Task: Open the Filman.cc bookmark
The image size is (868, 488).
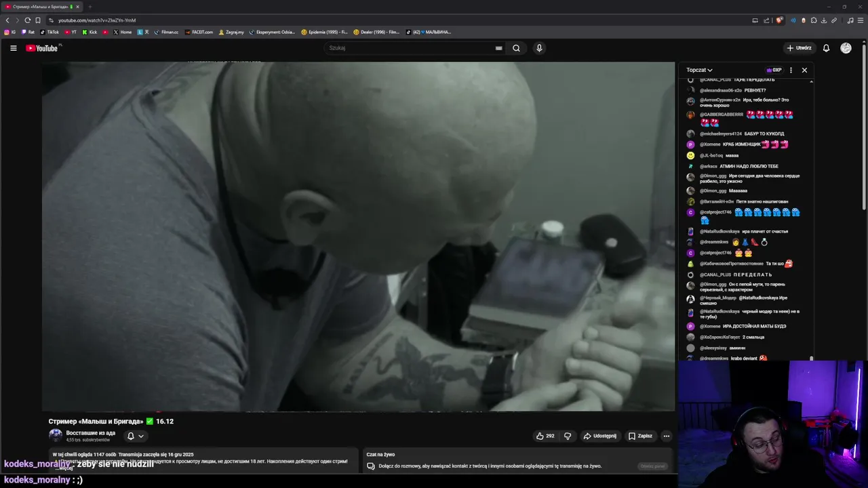Action: click(x=166, y=32)
